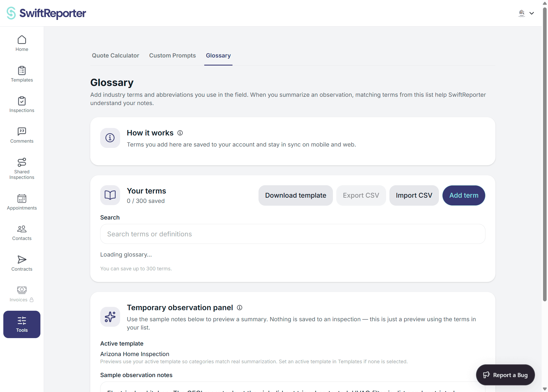Click the Add term button

(464, 195)
